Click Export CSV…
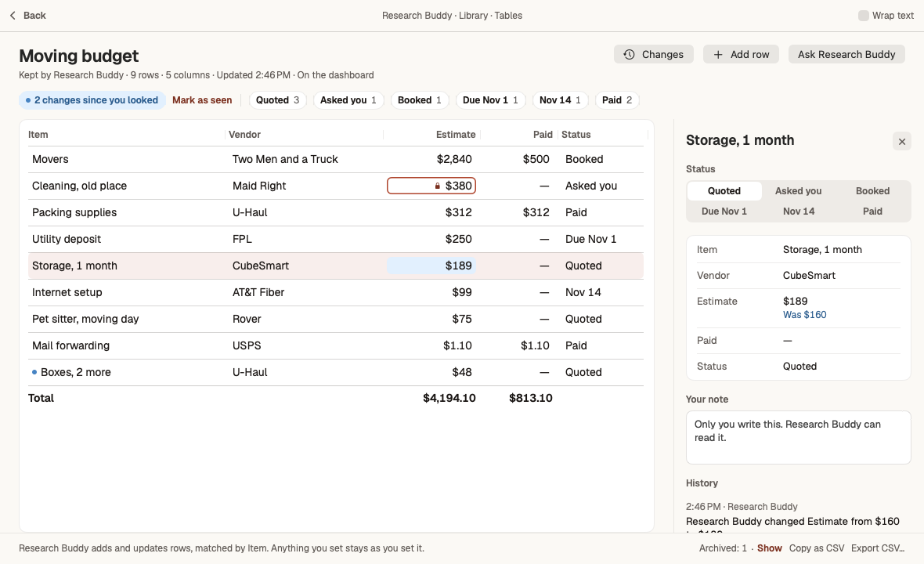This screenshot has width=924, height=564. (x=878, y=548)
